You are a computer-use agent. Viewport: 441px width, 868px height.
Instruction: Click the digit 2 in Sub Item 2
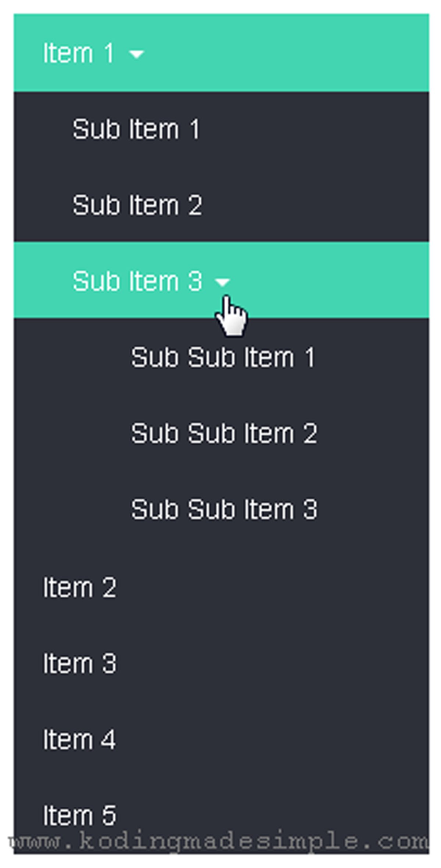click(x=195, y=205)
